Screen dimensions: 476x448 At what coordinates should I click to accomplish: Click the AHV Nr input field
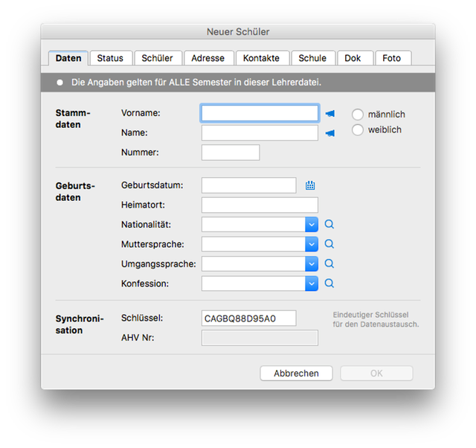[x=260, y=338]
